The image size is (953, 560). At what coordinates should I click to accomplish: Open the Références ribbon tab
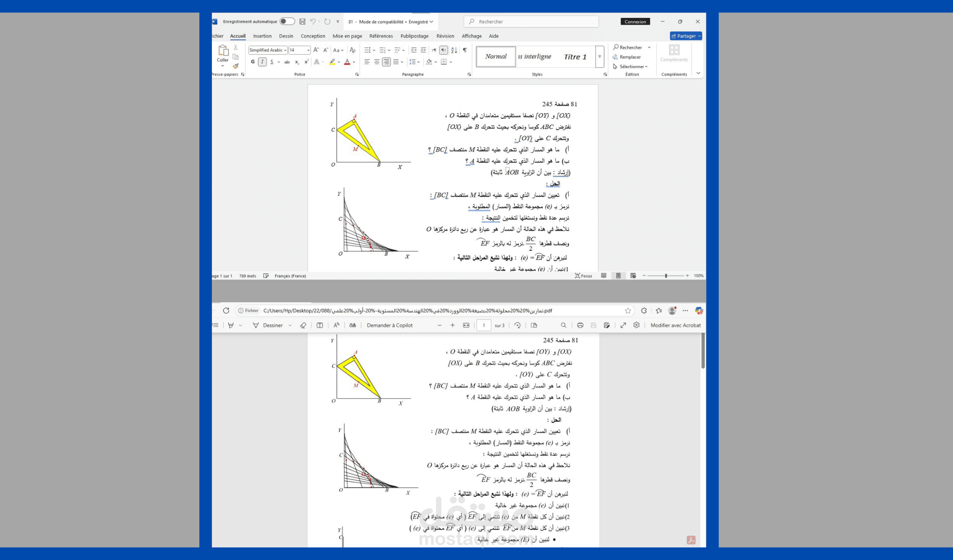pyautogui.click(x=381, y=36)
